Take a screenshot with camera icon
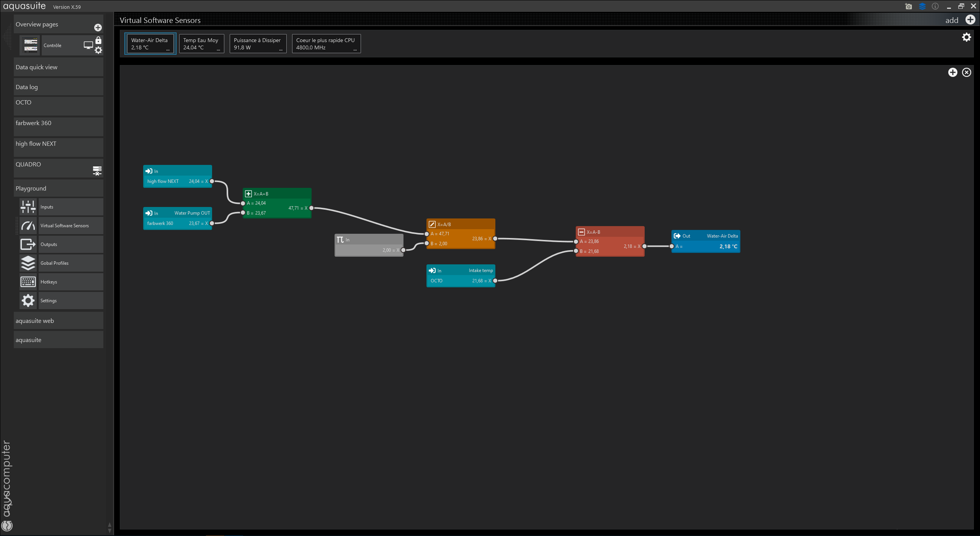 pyautogui.click(x=908, y=7)
